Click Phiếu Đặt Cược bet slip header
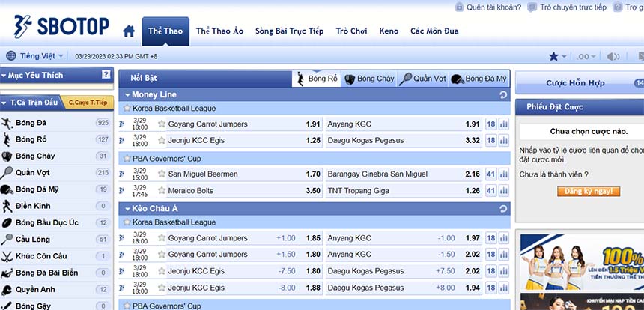 [580, 107]
